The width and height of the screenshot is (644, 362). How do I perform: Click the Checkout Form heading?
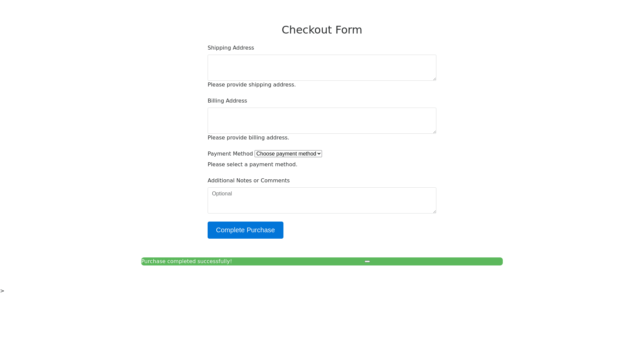tap(322, 30)
